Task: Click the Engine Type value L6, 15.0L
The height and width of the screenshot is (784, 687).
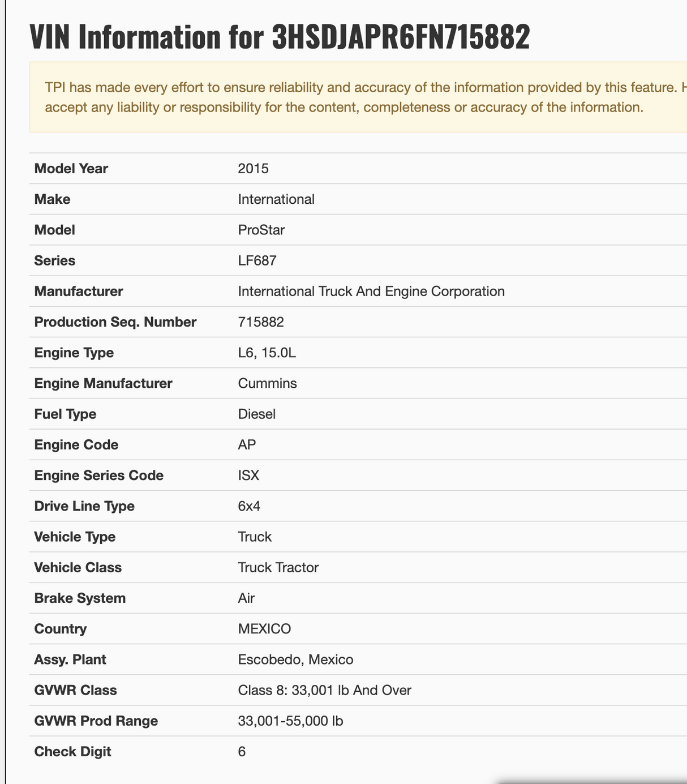Action: click(x=267, y=353)
